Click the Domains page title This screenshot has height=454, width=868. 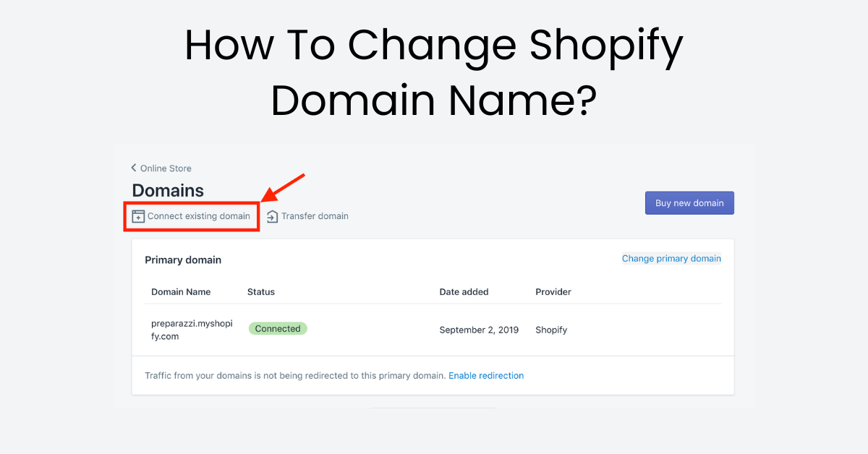[168, 190]
